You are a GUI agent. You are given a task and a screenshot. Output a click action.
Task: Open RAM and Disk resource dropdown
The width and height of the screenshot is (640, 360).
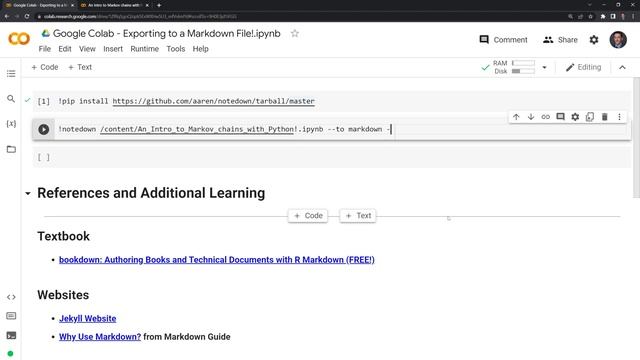coord(544,67)
